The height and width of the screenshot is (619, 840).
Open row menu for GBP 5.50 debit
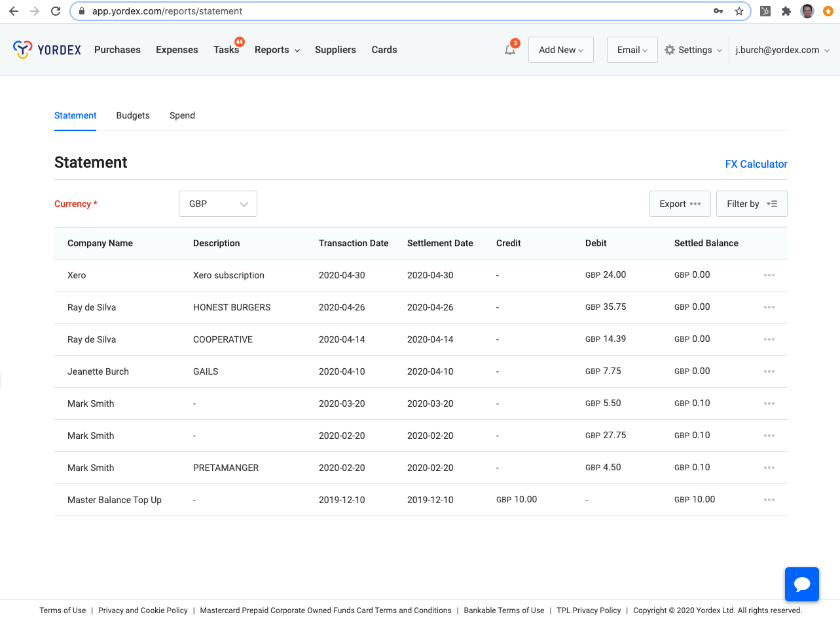769,403
